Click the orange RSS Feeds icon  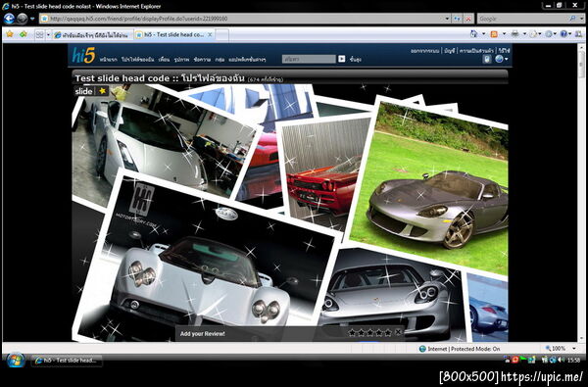pyautogui.click(x=494, y=34)
